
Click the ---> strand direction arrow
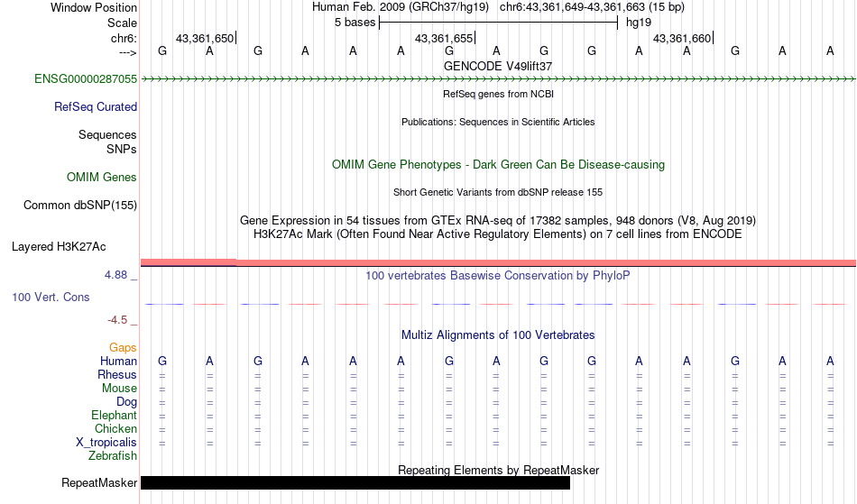(x=128, y=52)
